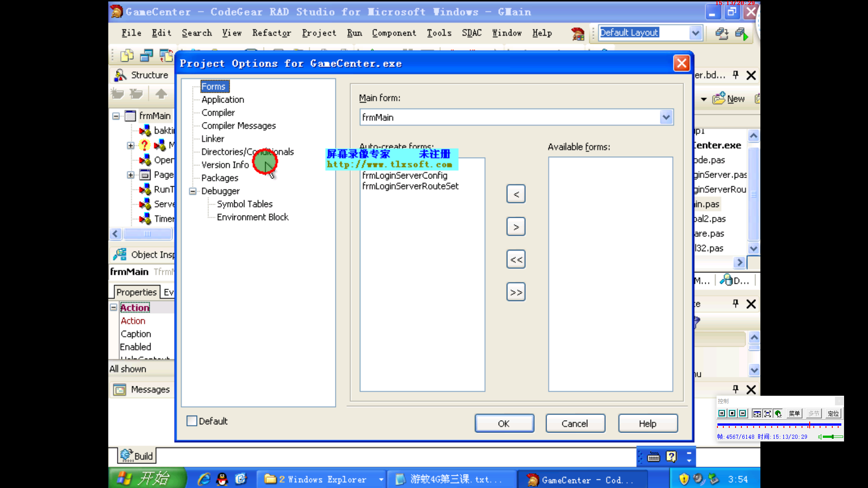868x488 pixels.
Task: Click New in the Project Manager
Action: (729, 99)
